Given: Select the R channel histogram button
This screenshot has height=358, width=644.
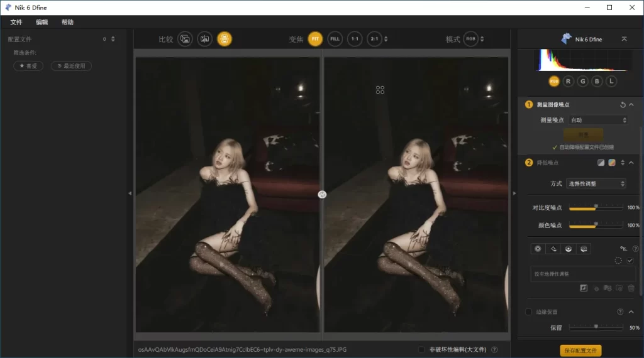Looking at the screenshot, I should pyautogui.click(x=569, y=81).
